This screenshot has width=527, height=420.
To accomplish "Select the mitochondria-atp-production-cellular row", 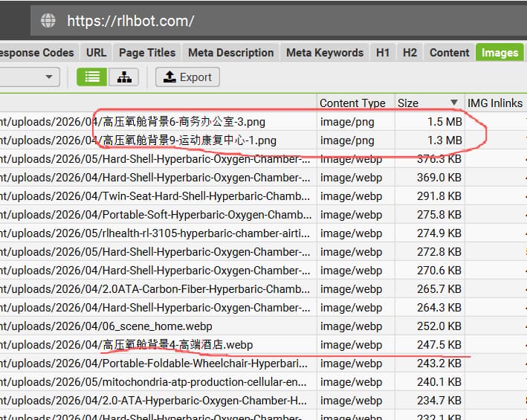I will click(x=263, y=381).
